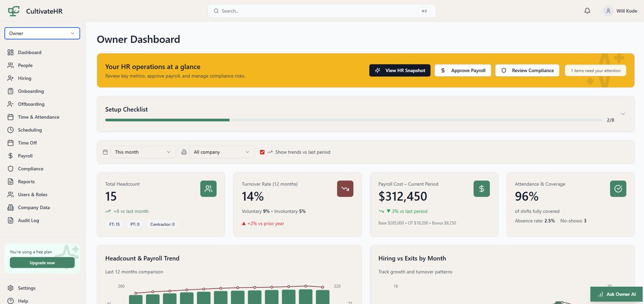Click the Payroll dollar icon in sidebar

pos(11,156)
